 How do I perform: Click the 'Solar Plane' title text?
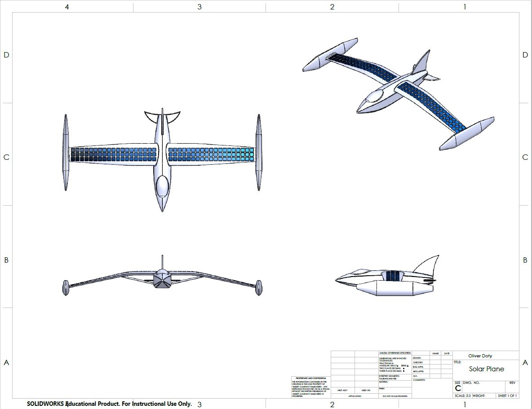click(x=486, y=369)
